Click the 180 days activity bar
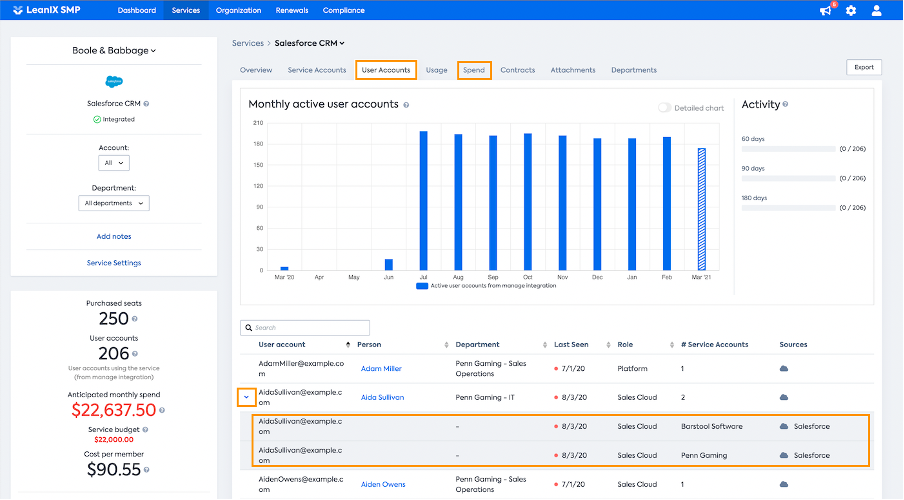Viewport: 904px width, 500px height. (788, 208)
